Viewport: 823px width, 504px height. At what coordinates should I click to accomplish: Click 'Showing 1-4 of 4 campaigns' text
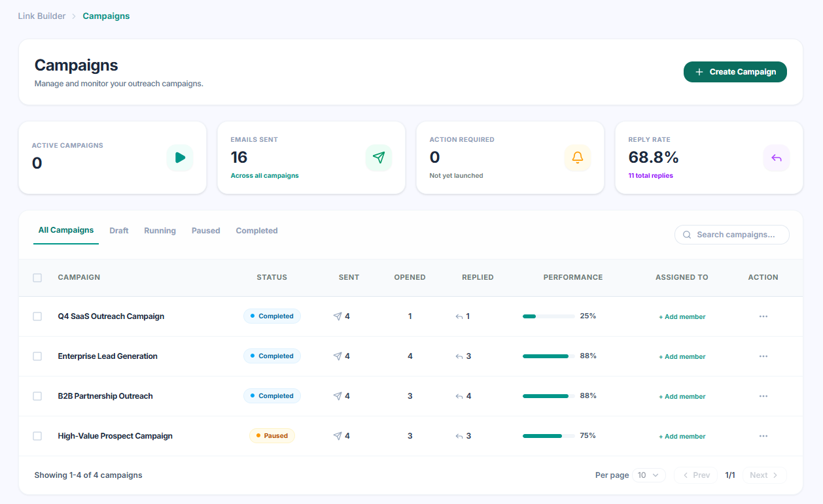tap(88, 475)
